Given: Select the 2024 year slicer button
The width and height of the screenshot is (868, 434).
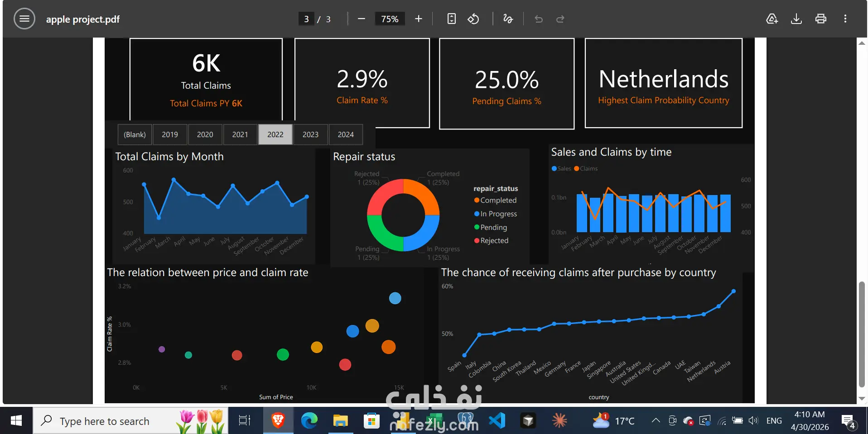Looking at the screenshot, I should click(346, 134).
